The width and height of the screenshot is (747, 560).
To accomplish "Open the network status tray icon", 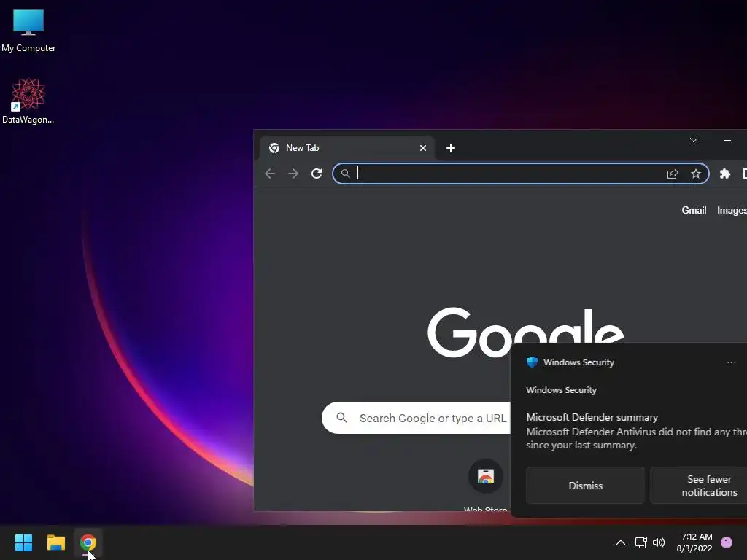I will pyautogui.click(x=640, y=542).
